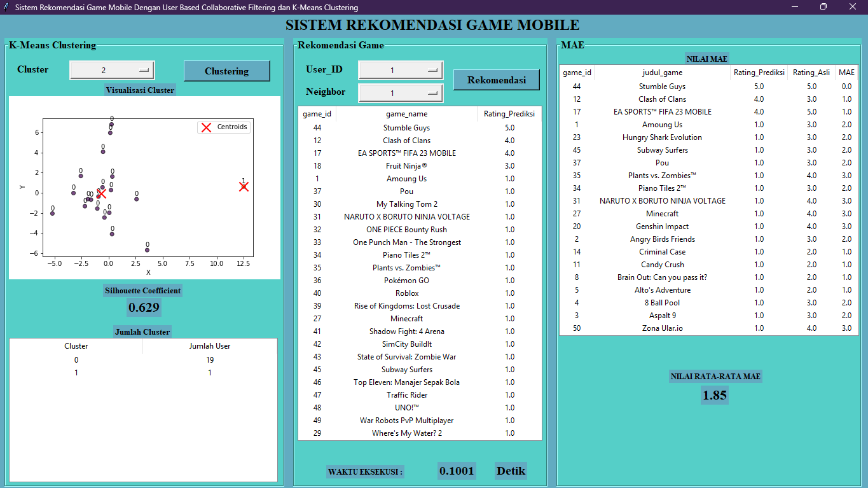The width and height of the screenshot is (868, 488).
Task: Open the Neighbor selection dropdown
Action: (400, 93)
